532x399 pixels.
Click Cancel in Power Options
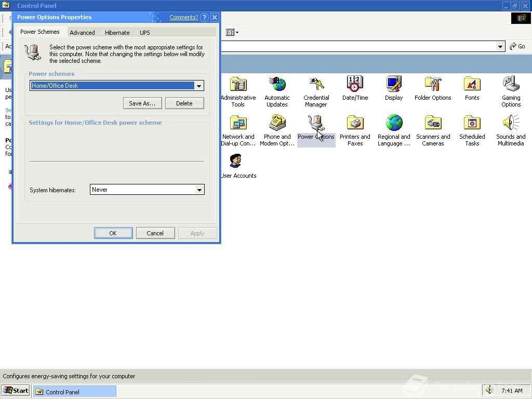tap(155, 233)
